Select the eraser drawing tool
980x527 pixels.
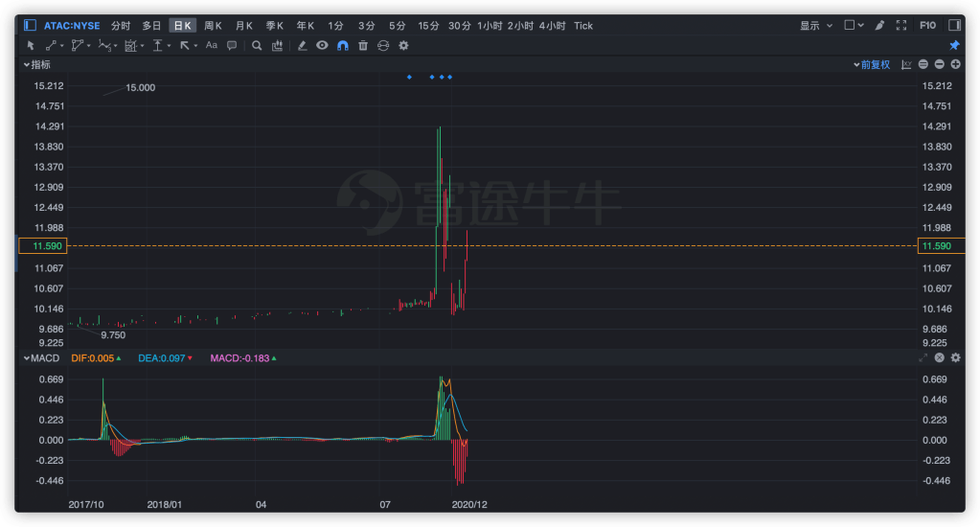click(302, 45)
